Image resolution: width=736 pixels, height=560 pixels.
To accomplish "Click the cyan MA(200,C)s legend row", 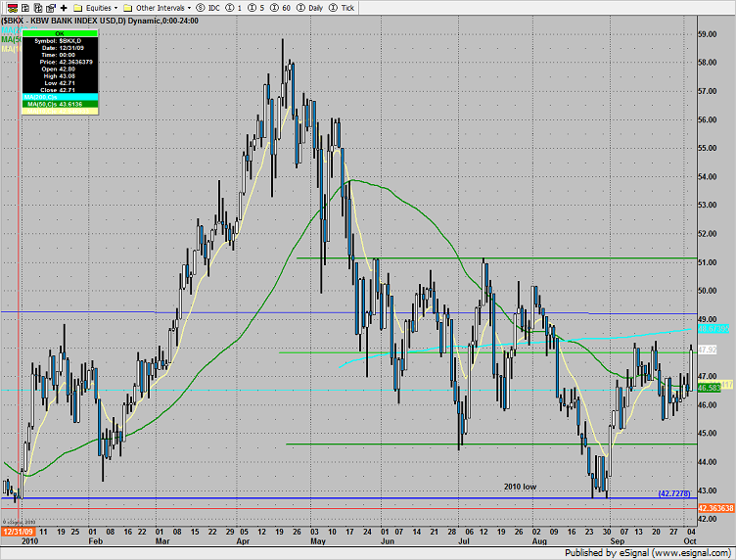I will click(x=57, y=97).
